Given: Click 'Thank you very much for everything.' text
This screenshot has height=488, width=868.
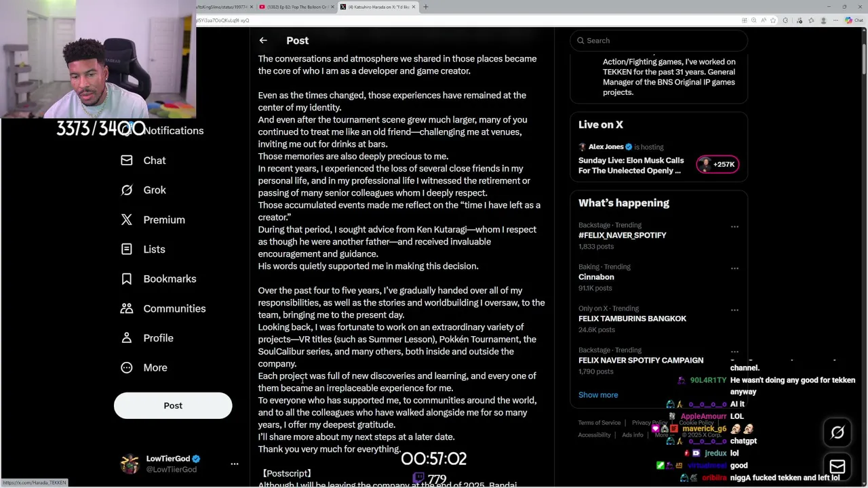Looking at the screenshot, I should (330, 449).
